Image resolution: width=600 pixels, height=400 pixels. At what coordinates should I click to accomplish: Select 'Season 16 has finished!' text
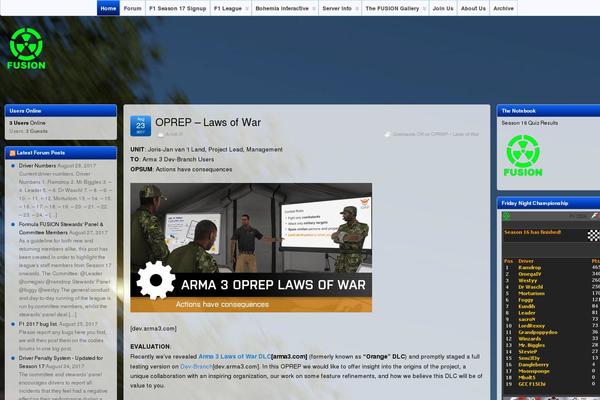click(532, 232)
